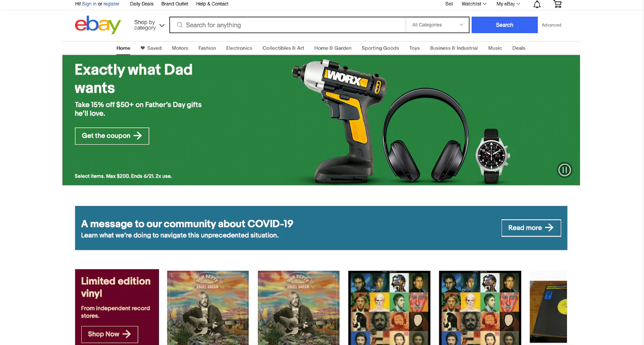This screenshot has height=345, width=644.
Task: Click the blue Search button
Action: 505,25
